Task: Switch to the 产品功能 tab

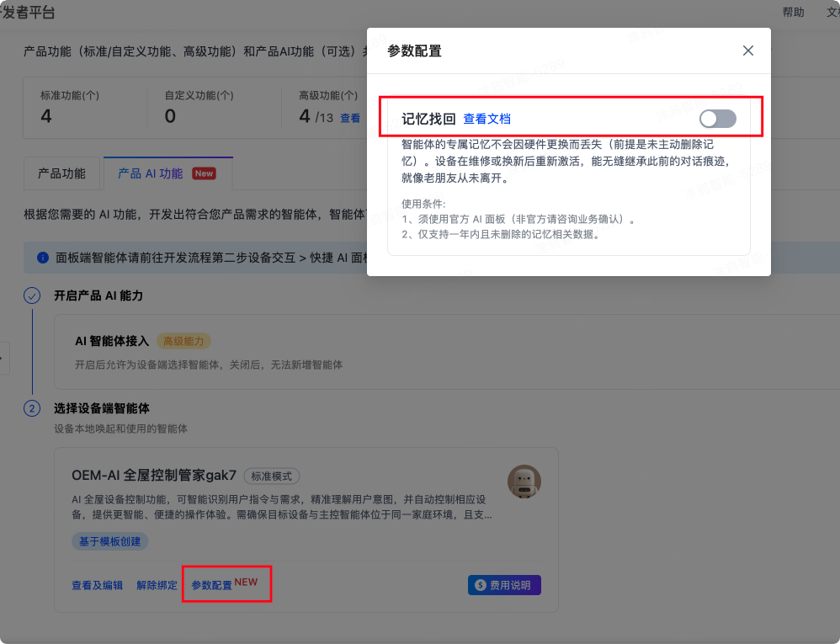Action: coord(61,173)
